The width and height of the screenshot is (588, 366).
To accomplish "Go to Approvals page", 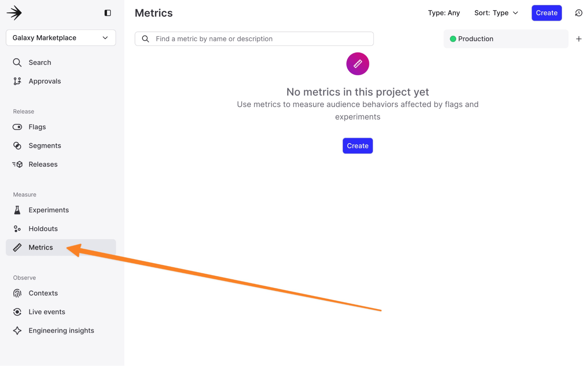I will (x=44, y=81).
